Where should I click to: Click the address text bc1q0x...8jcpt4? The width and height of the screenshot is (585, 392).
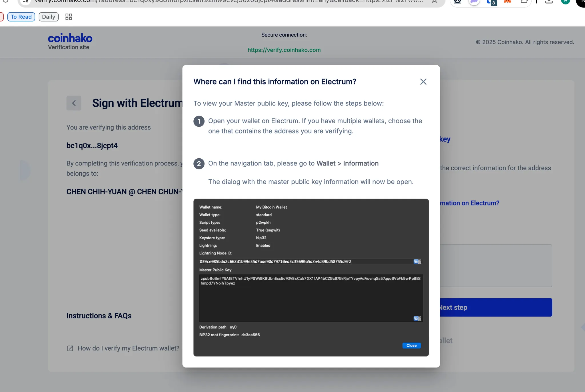coord(92,146)
